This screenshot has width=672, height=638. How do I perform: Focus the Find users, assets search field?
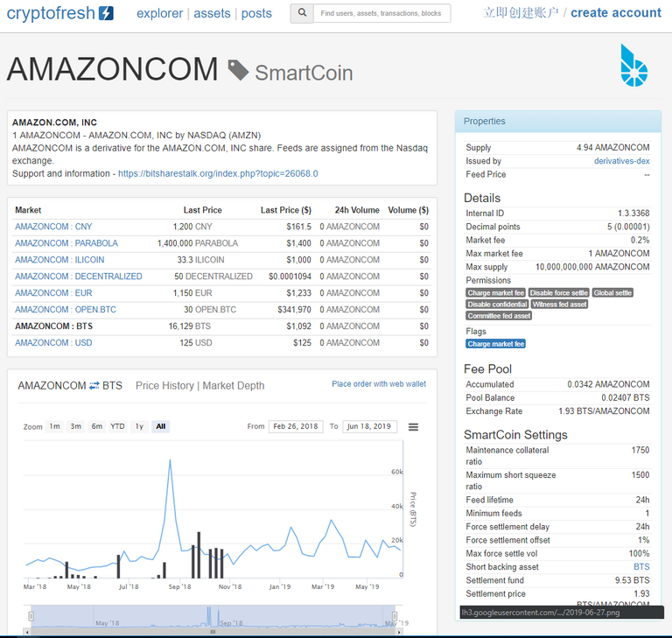coord(381,13)
